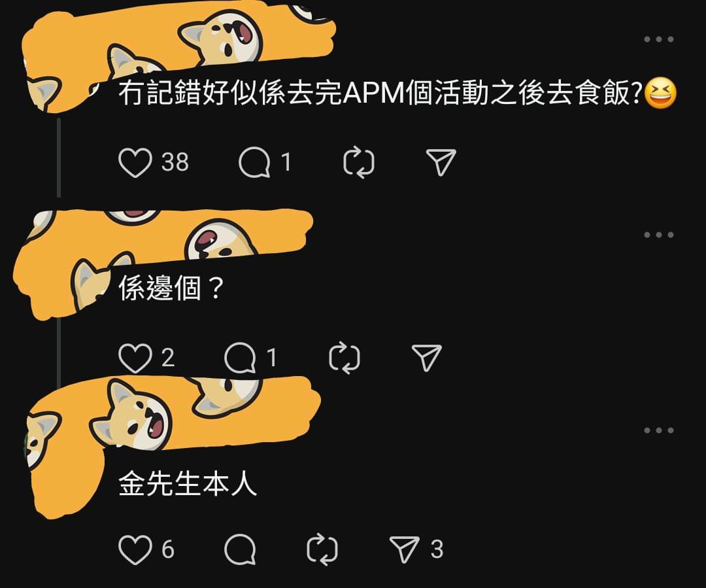Open the first comment about APM活動
Image resolution: width=706 pixels, height=588 pixels.
coord(397,93)
